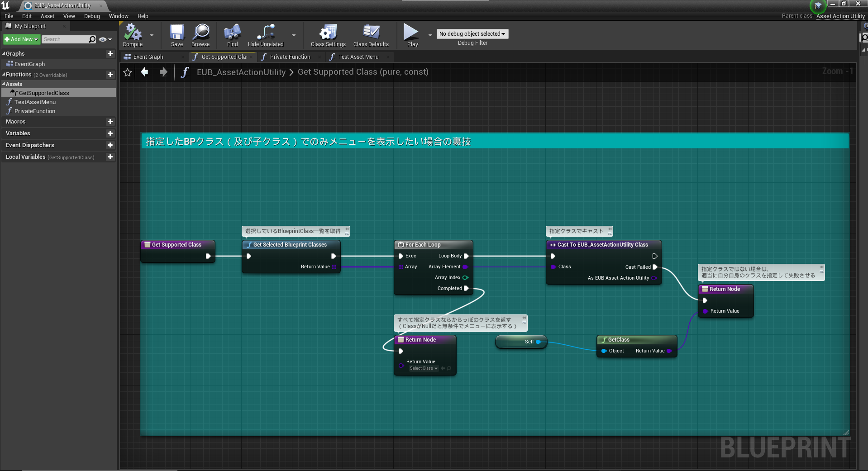This screenshot has width=868, height=471.
Task: Add a new macro with plus icon
Action: pos(110,122)
